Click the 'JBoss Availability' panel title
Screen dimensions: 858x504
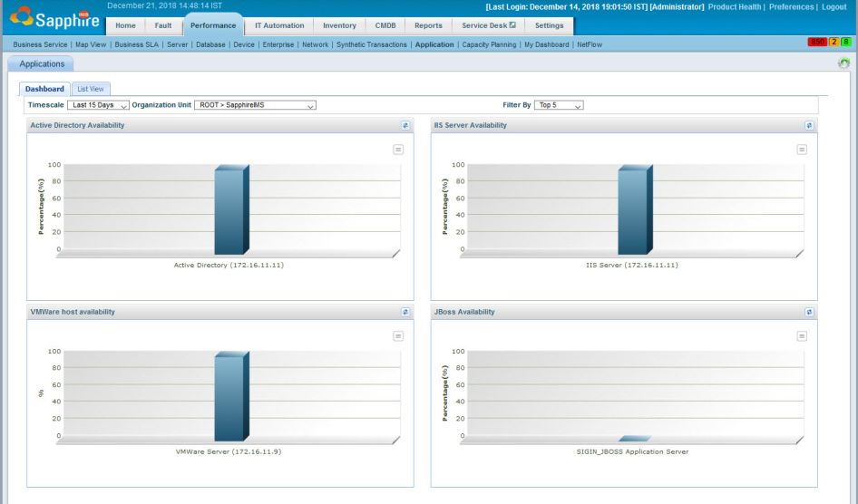464,312
